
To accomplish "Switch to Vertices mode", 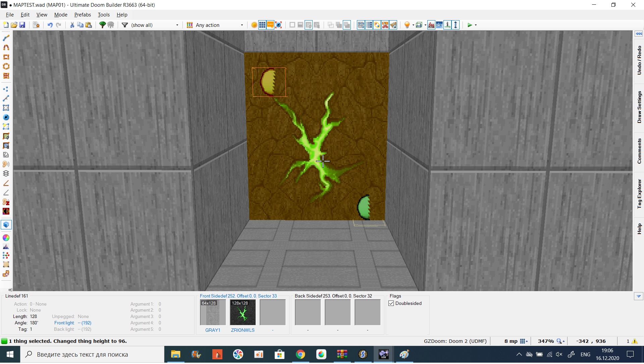I will pos(6,89).
